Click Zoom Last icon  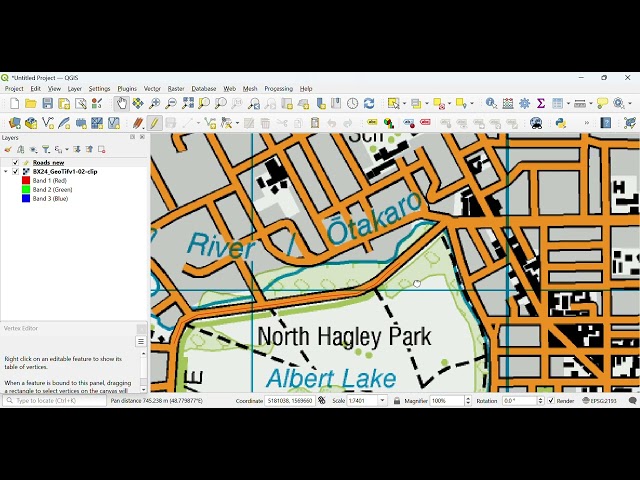click(x=254, y=104)
